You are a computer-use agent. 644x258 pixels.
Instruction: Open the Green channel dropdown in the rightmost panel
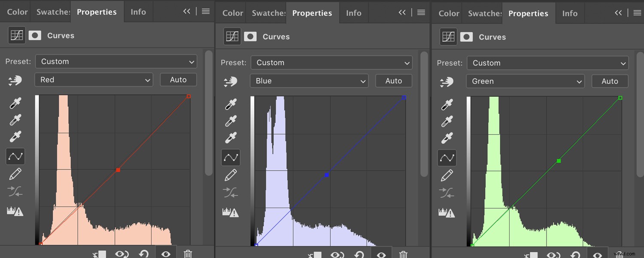pyautogui.click(x=525, y=81)
